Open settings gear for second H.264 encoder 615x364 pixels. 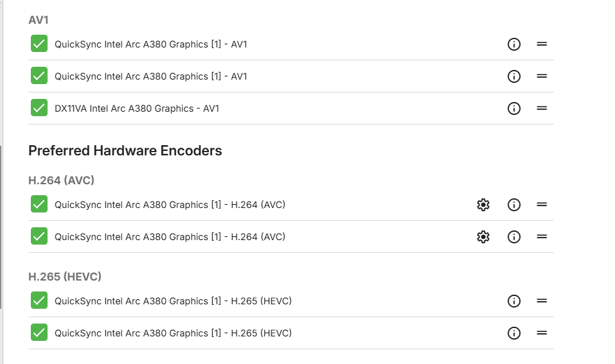click(483, 237)
